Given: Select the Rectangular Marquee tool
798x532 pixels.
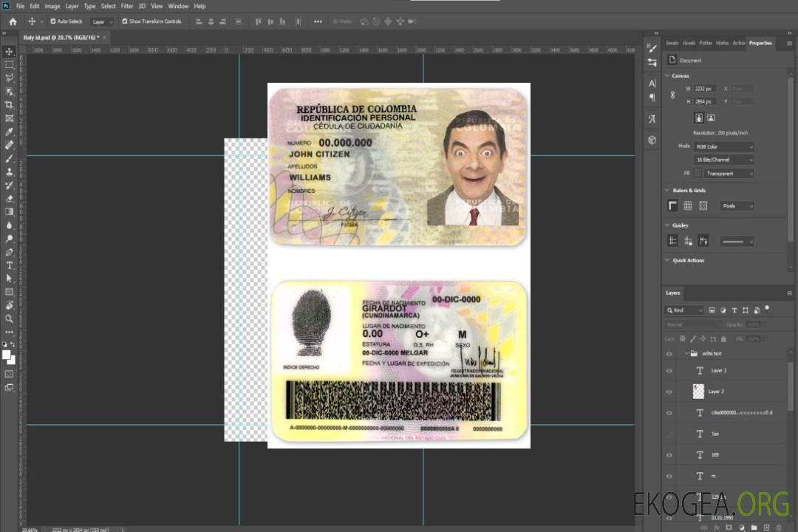Looking at the screenshot, I should pos(9,65).
